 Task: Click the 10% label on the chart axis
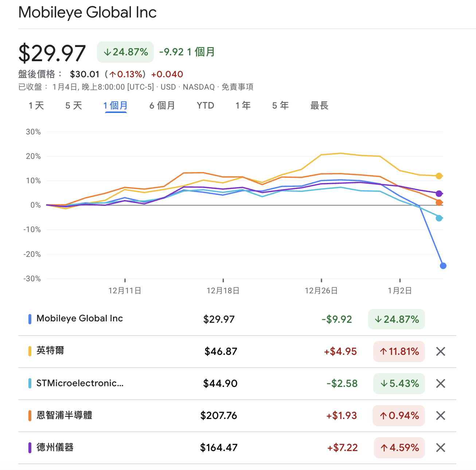pos(33,181)
